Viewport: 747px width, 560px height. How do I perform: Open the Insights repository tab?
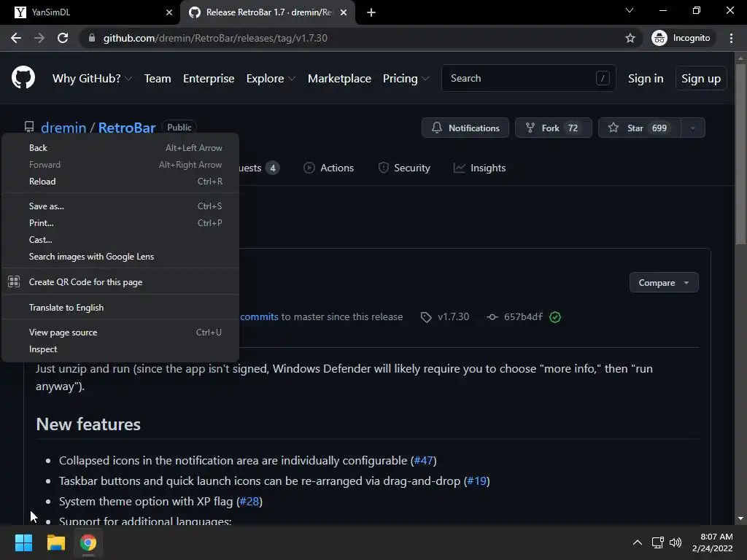pos(480,168)
